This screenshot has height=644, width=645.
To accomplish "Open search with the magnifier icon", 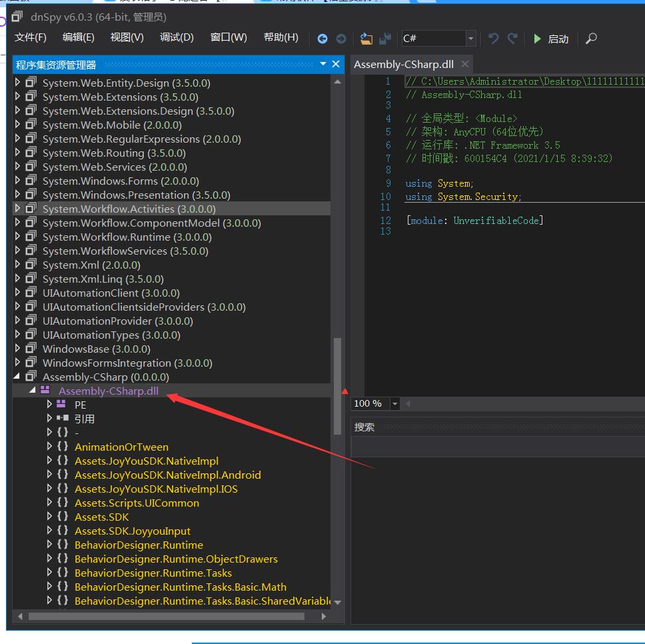I will 591,39.
